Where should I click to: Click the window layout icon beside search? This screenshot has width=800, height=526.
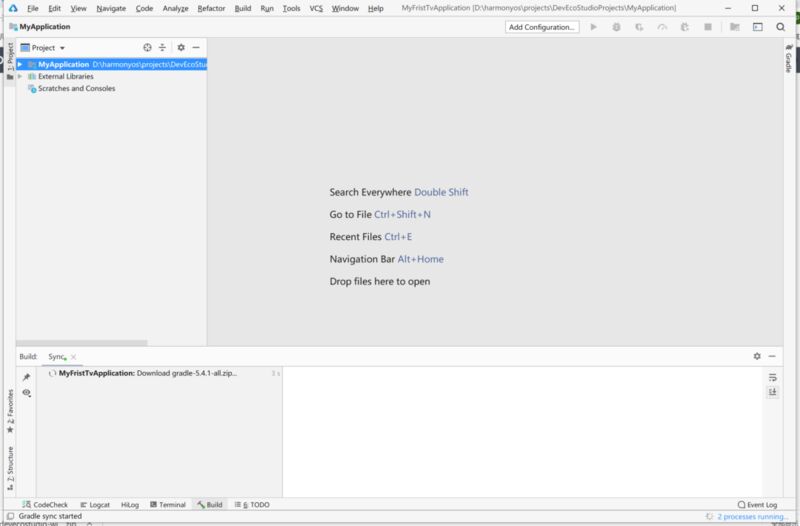coord(758,27)
